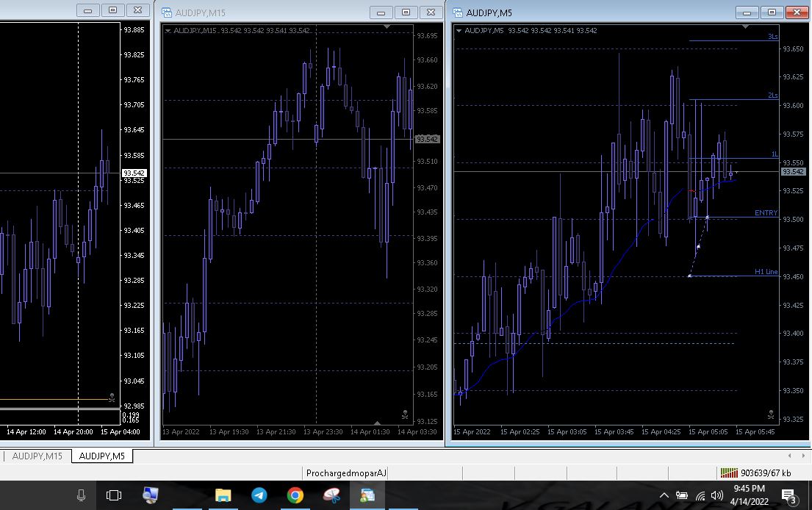Click the 93.542 price tag in the M15 chart
Image resolution: width=812 pixels, height=510 pixels.
pos(427,140)
